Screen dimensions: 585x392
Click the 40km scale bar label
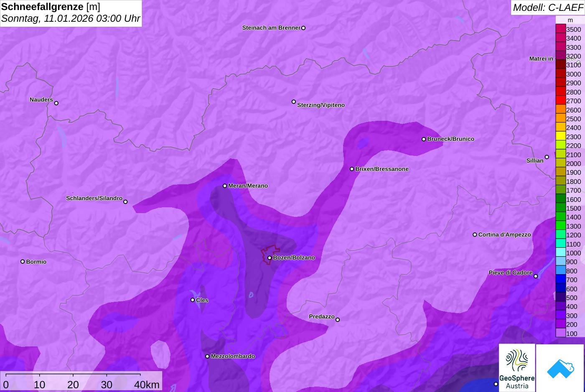point(147,384)
